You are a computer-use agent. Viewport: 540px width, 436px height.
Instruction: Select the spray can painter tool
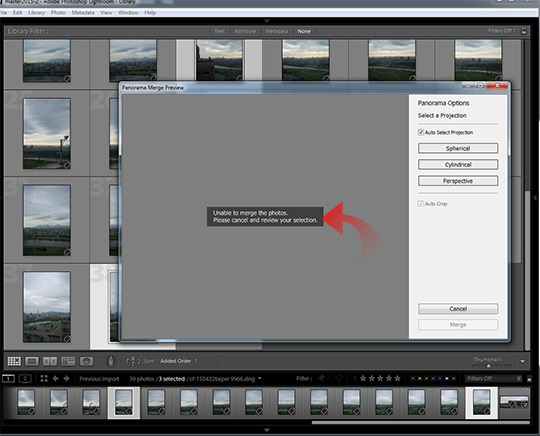coord(111,361)
